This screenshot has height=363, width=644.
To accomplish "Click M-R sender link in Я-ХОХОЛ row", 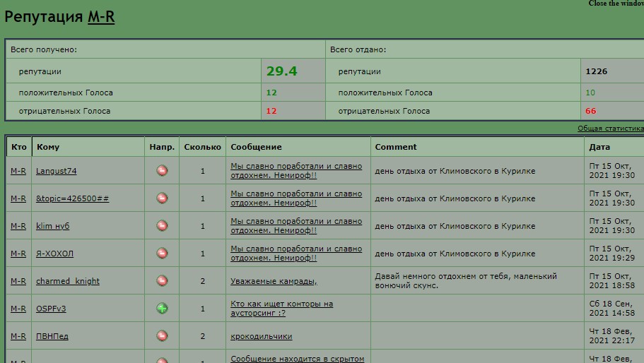I will (x=18, y=254).
